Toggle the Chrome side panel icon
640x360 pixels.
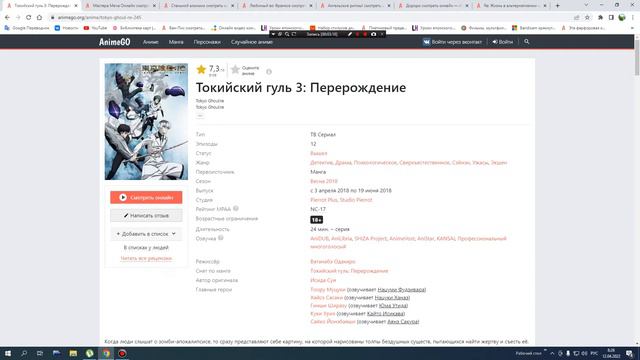click(x=611, y=18)
